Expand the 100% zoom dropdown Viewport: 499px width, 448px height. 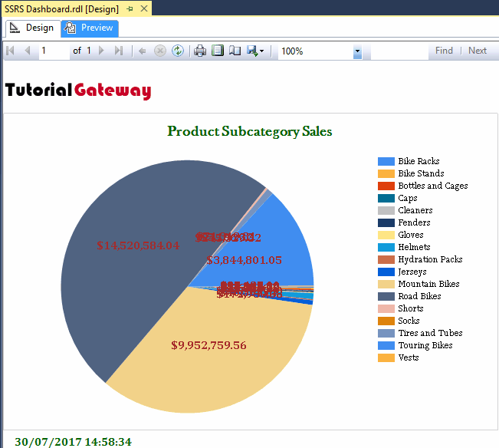coord(357,51)
